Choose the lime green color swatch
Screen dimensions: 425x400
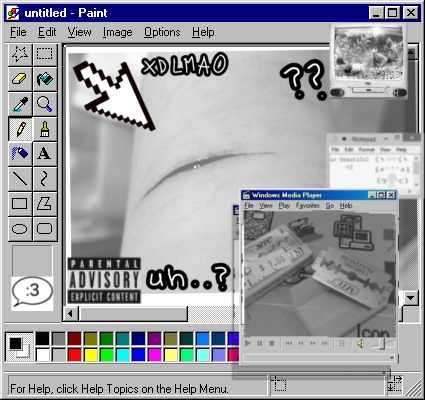tap(107, 355)
